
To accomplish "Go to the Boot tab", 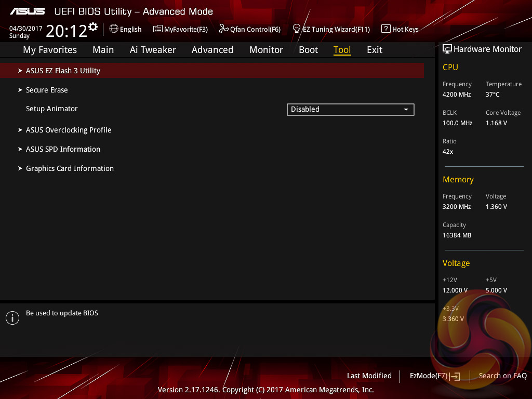I will [309, 50].
